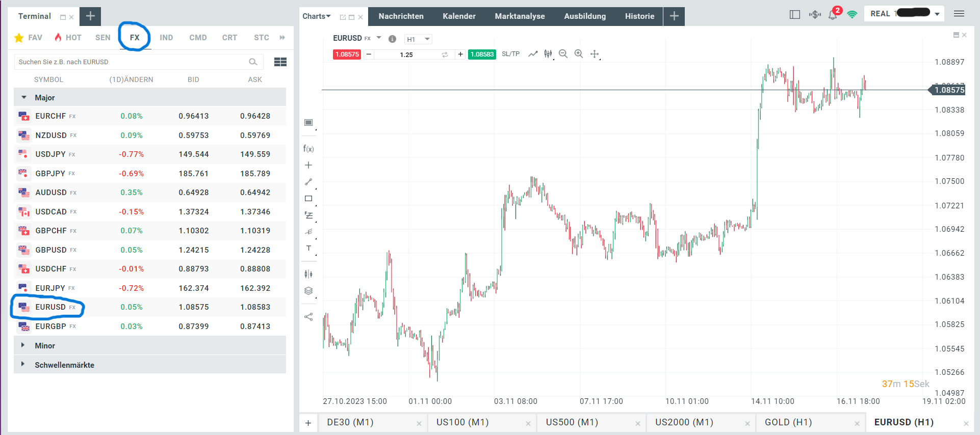The image size is (980, 435).
Task: Collapse the Major currency group
Action: pyautogui.click(x=24, y=97)
